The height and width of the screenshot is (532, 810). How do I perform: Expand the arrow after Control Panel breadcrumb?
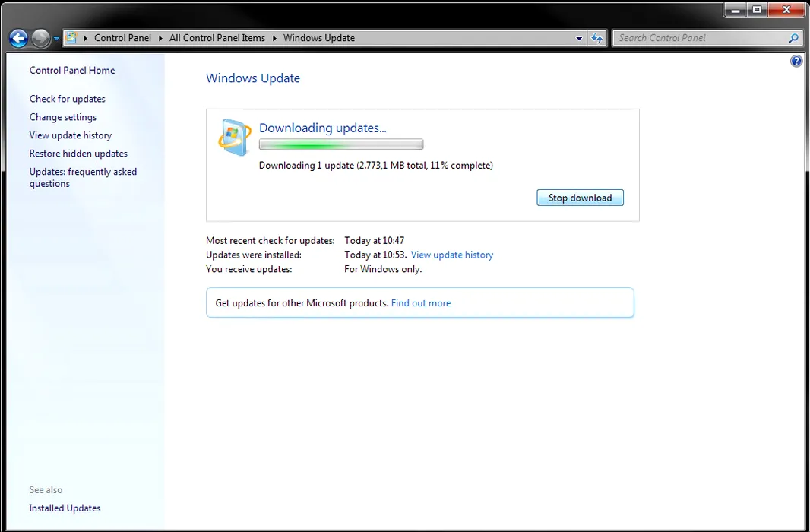(x=160, y=38)
